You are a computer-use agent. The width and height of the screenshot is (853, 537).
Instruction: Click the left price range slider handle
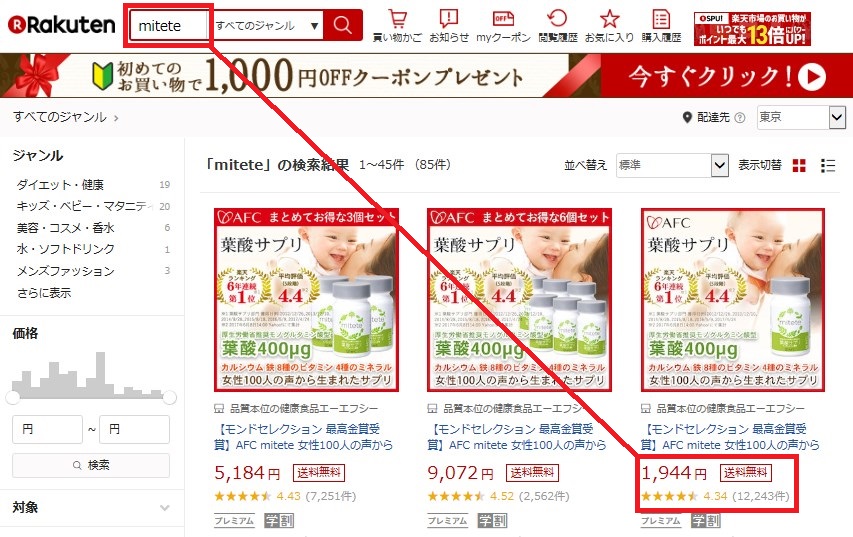(x=13, y=398)
